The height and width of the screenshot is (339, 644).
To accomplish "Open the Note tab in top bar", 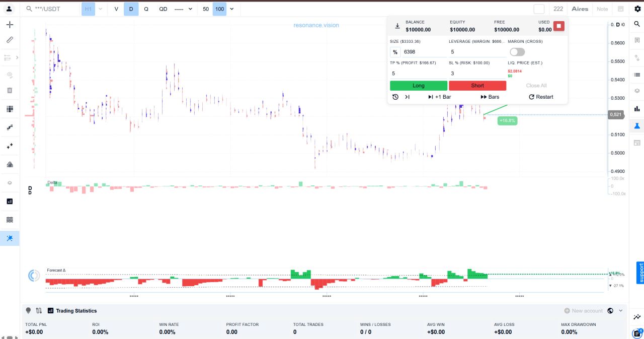I will tap(602, 9).
